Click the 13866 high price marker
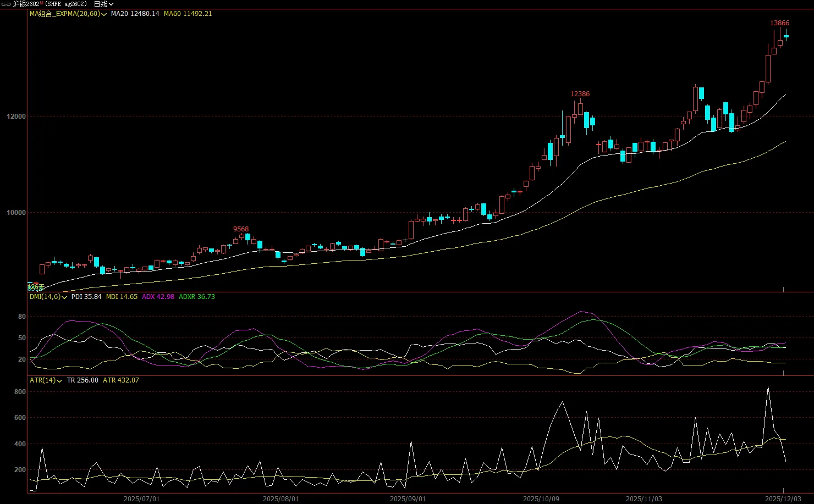 point(779,23)
